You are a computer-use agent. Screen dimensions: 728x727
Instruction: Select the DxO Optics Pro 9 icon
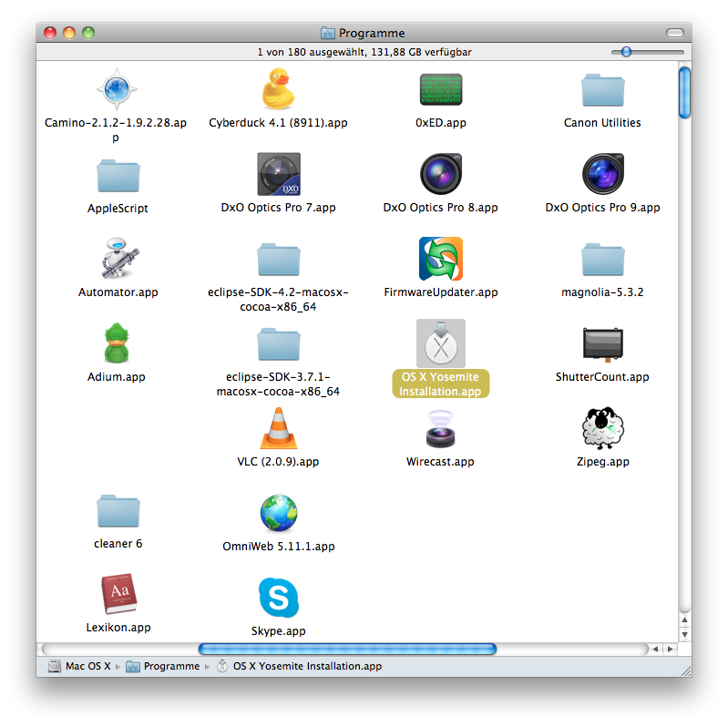point(602,174)
